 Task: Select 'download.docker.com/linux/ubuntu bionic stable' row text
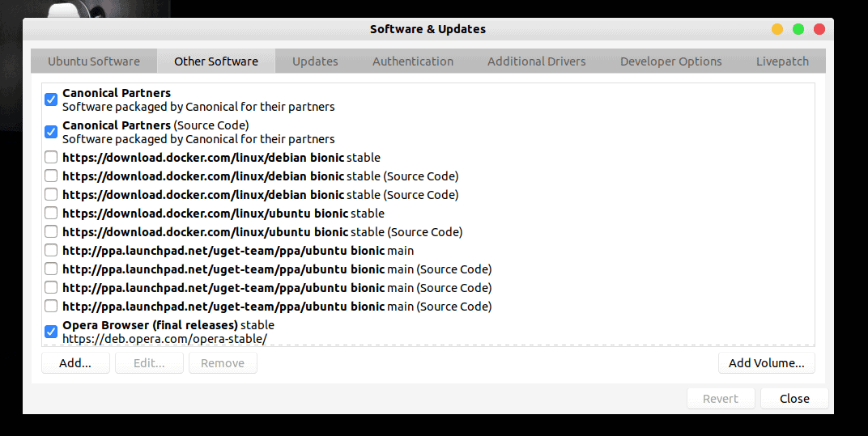point(223,213)
